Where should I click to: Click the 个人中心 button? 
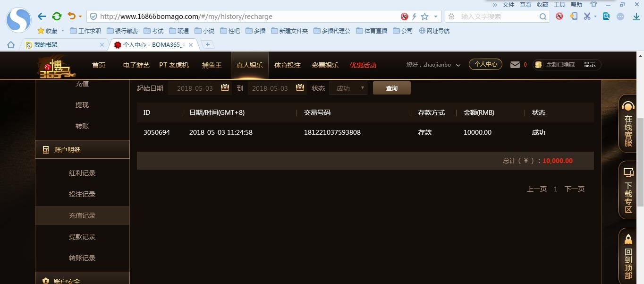click(485, 64)
